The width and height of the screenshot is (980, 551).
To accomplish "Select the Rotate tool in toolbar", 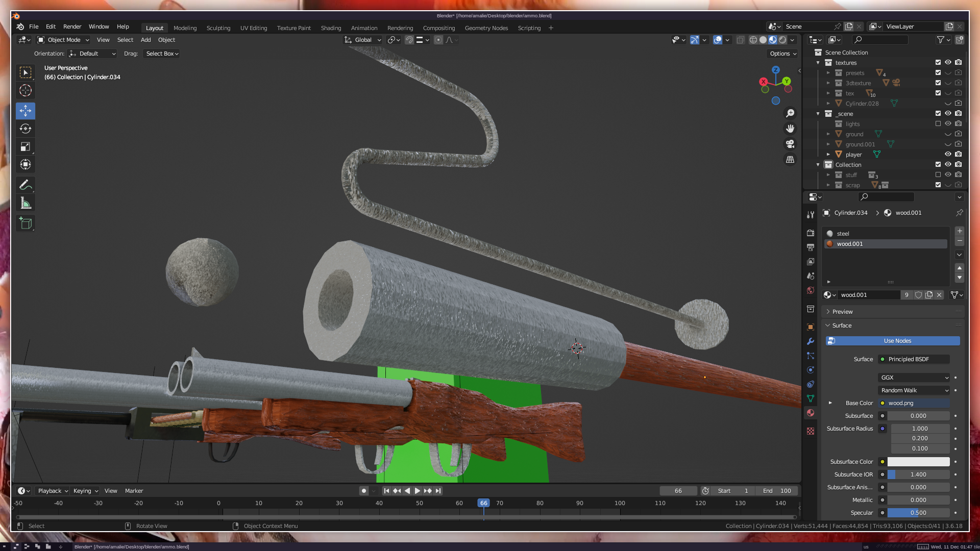I will tap(26, 129).
